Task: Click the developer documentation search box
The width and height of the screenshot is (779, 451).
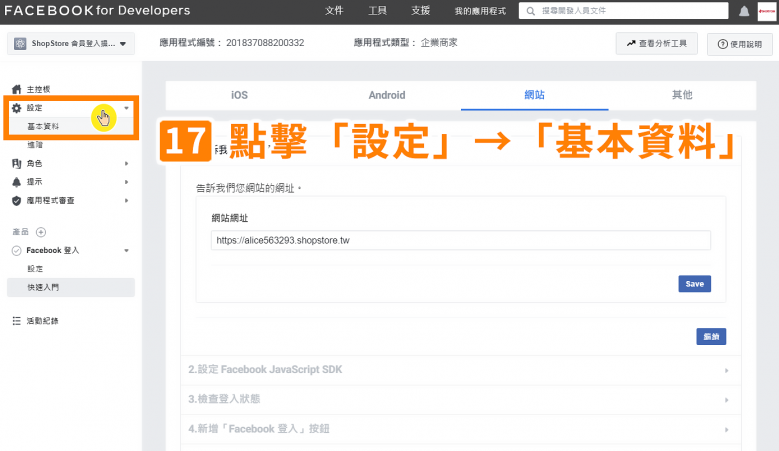Action: coord(623,11)
